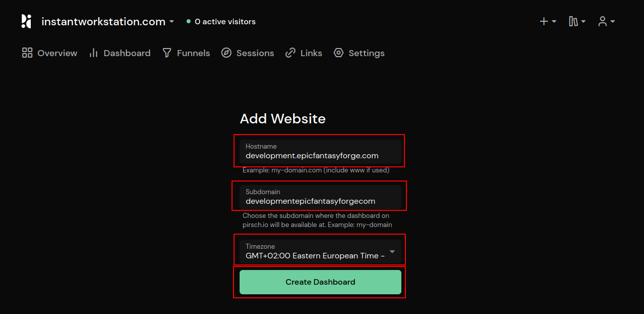Viewport: 644px width, 314px height.
Task: Open the Funnels tab
Action: (x=186, y=53)
